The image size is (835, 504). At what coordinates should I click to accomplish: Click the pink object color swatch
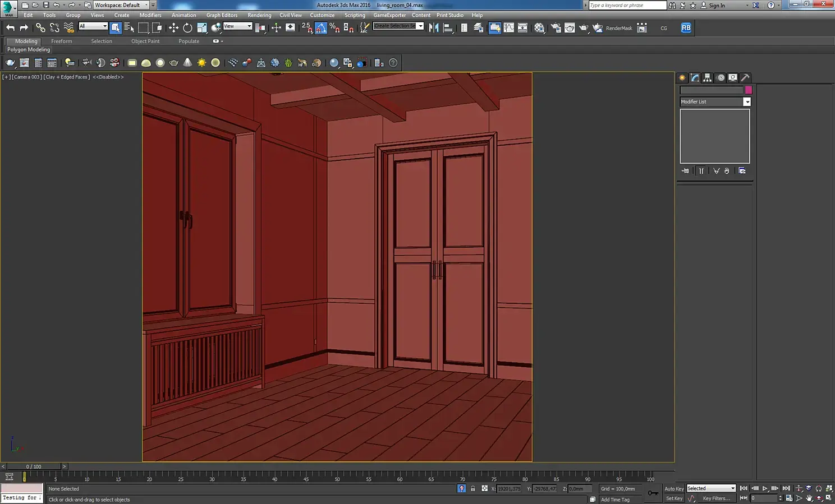pyautogui.click(x=748, y=90)
